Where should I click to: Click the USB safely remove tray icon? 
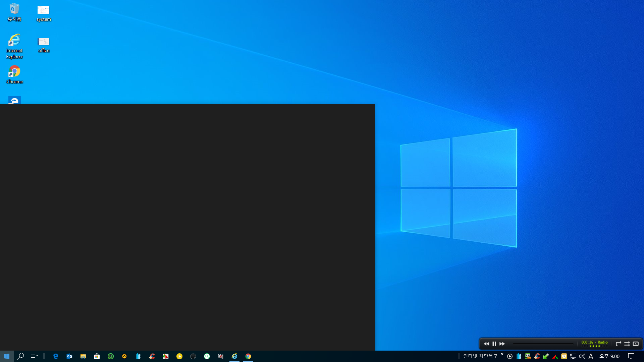[546, 356]
